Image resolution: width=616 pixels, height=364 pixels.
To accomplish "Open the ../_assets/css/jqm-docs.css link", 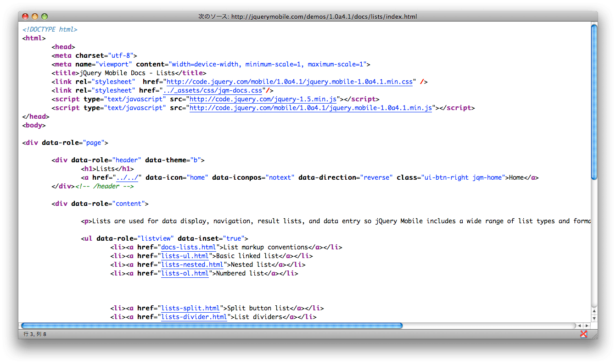I will [213, 90].
